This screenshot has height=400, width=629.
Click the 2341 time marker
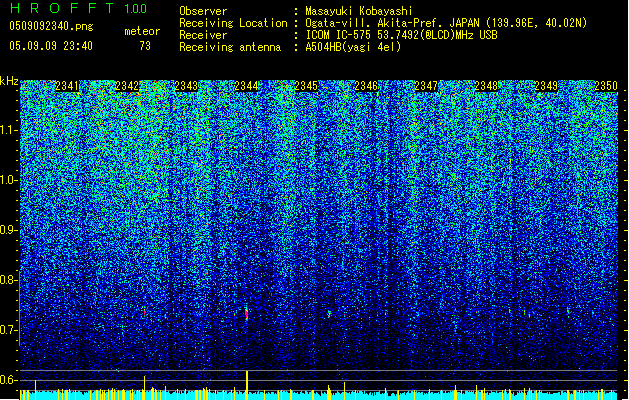[67, 86]
